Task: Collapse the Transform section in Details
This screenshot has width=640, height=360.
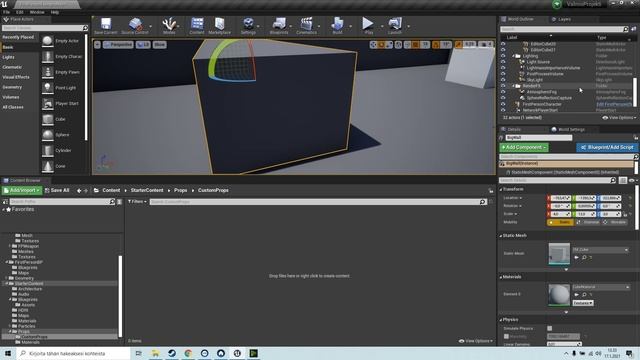Action: tap(501, 189)
